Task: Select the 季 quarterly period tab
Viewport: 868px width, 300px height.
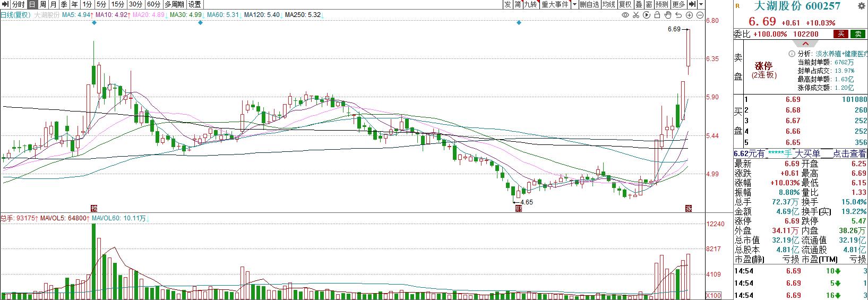Action: [x=64, y=4]
